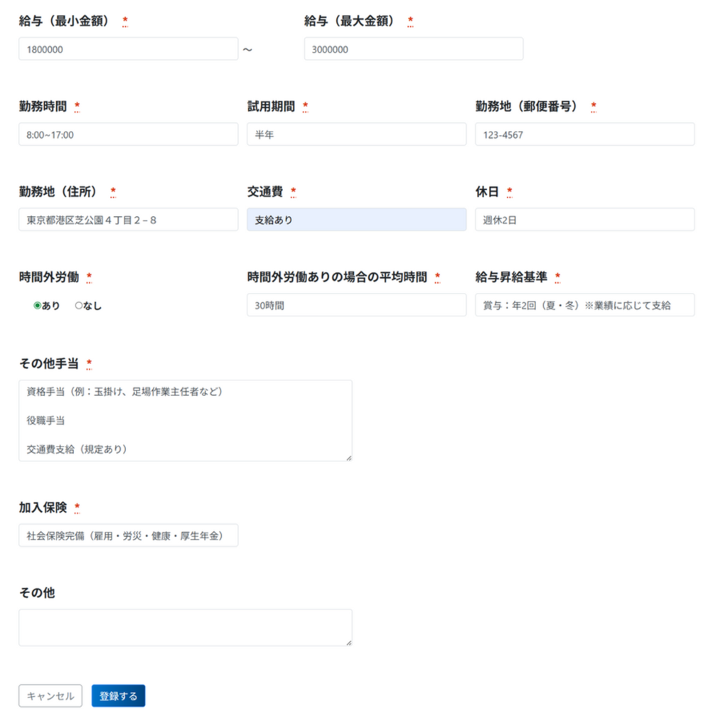Image resolution: width=728 pixels, height=721 pixels.
Task: Choose the なし radio button for 時間外労働
Action: pos(79,306)
